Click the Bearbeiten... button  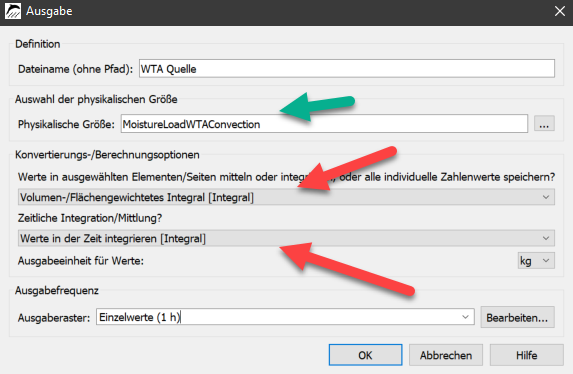coord(517,317)
